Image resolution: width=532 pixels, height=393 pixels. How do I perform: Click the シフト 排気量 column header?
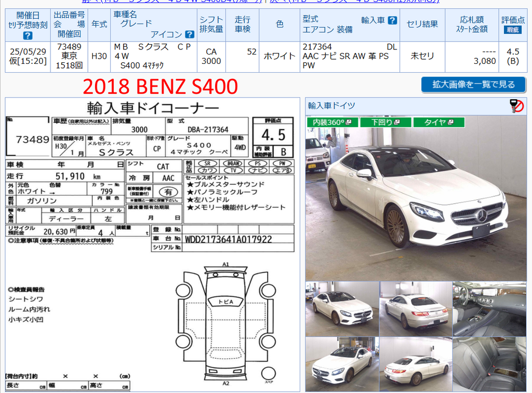211,24
